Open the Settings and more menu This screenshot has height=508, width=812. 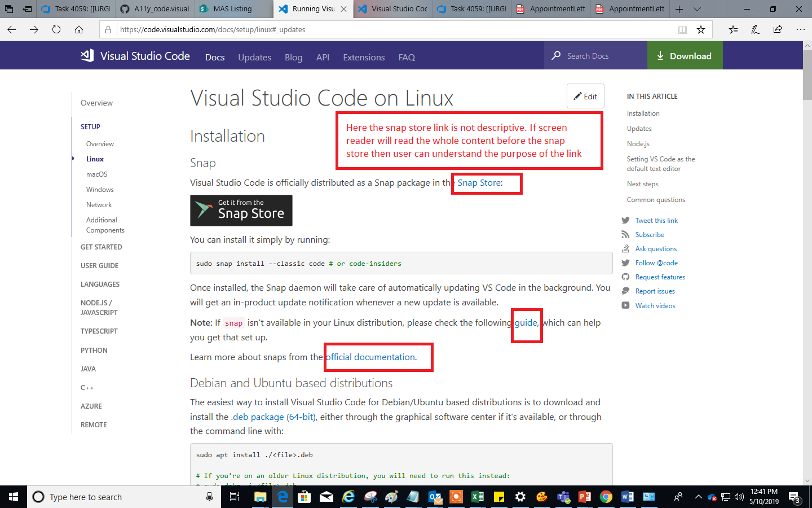pyautogui.click(x=801, y=29)
